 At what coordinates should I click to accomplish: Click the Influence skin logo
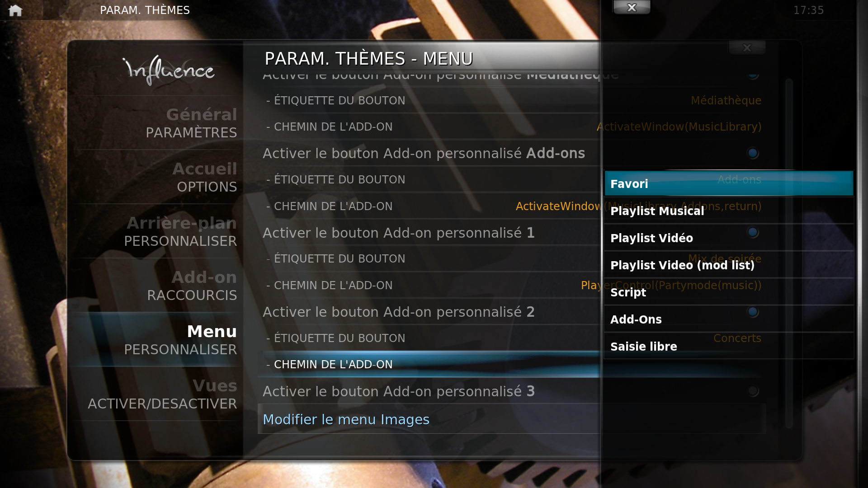(169, 70)
